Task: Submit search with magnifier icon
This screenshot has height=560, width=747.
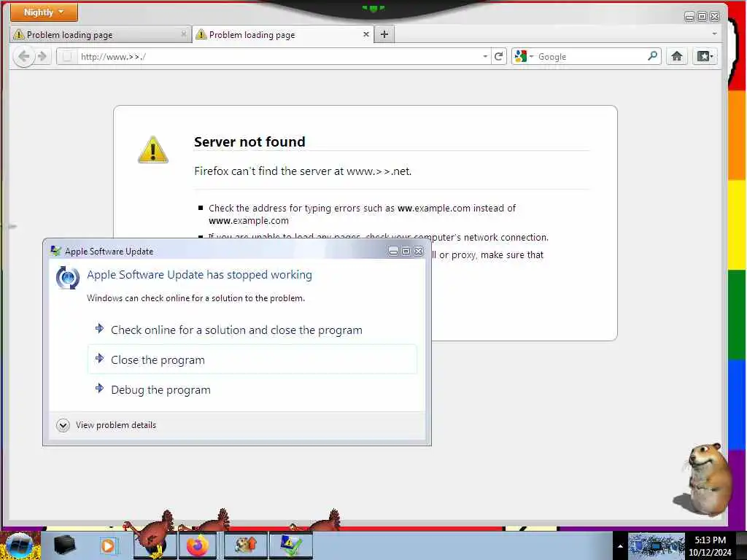Action: click(x=652, y=56)
